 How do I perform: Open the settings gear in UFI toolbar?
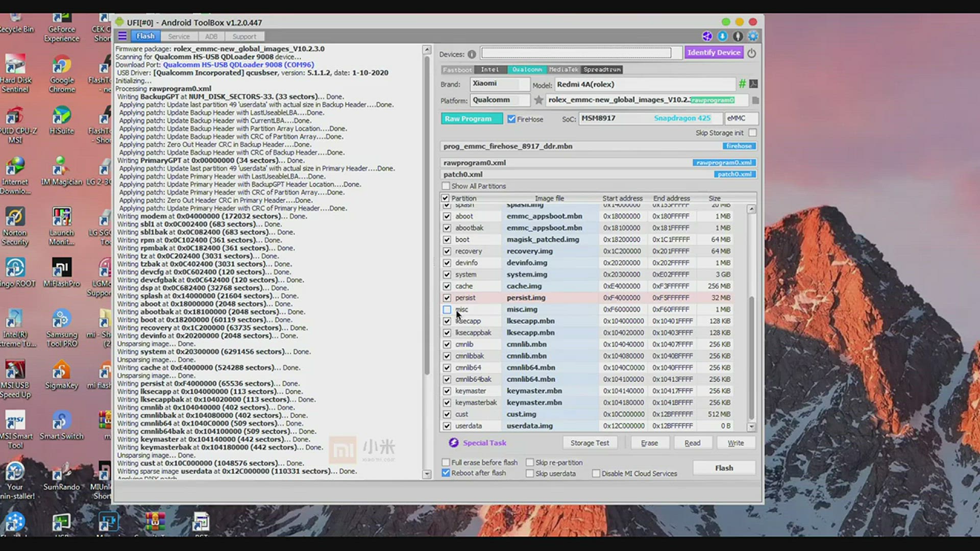(x=753, y=36)
